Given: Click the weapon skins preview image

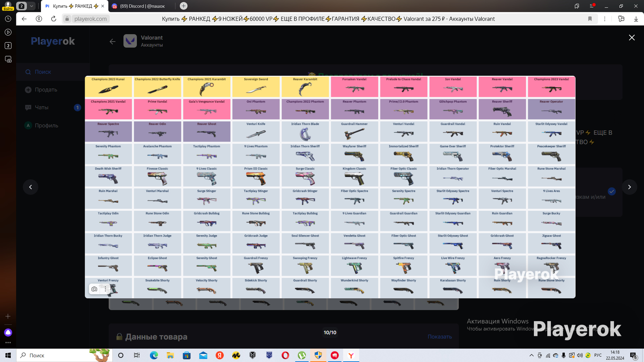Looking at the screenshot, I should pyautogui.click(x=330, y=187).
